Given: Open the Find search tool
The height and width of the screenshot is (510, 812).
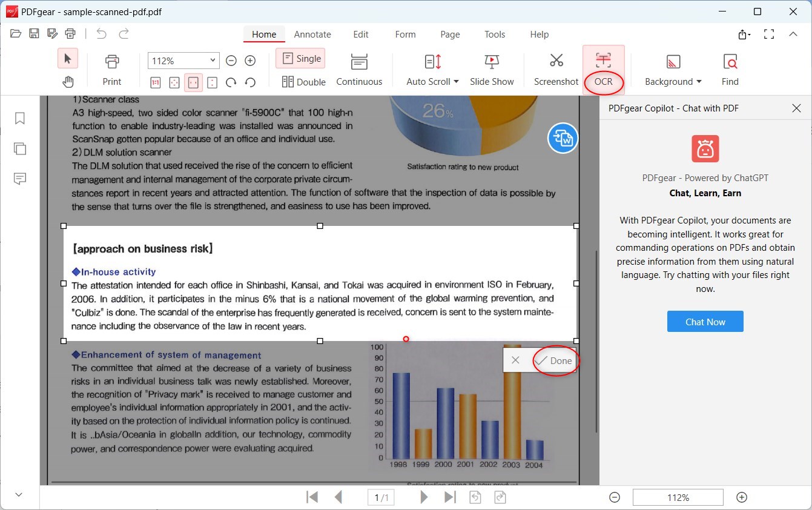Looking at the screenshot, I should [730, 62].
